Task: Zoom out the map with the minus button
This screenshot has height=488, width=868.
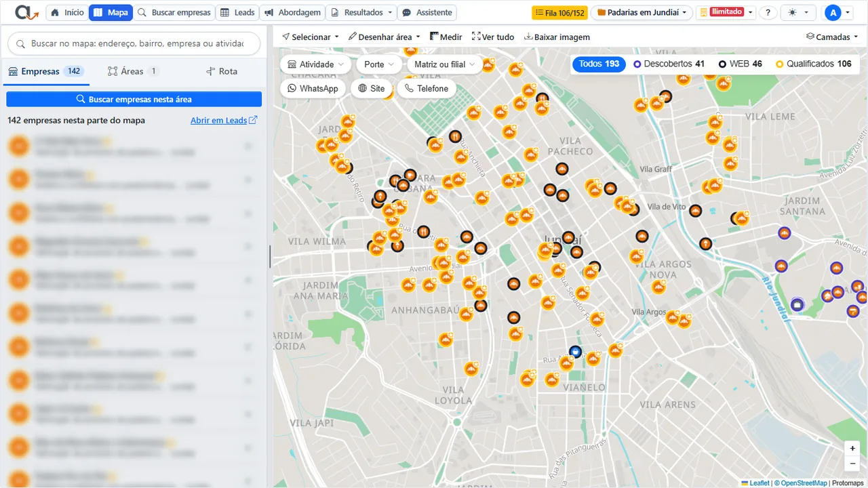Action: click(853, 464)
